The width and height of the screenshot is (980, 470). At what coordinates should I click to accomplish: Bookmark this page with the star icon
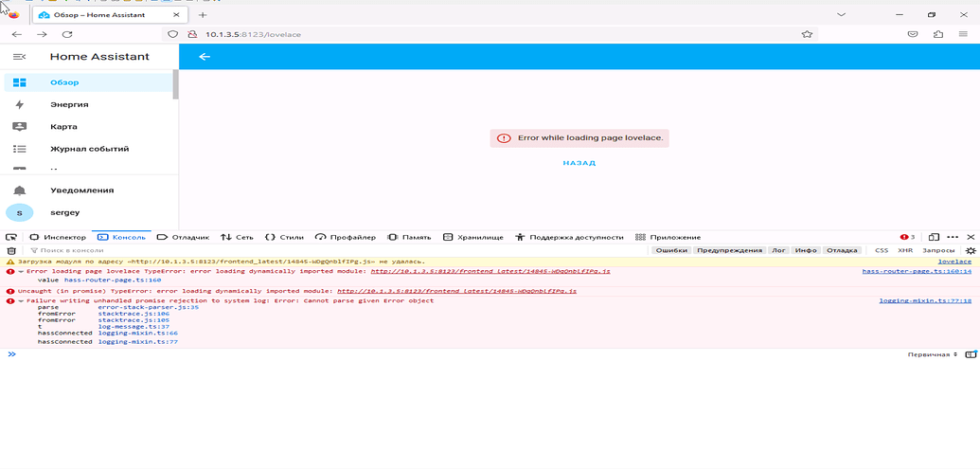click(x=807, y=34)
